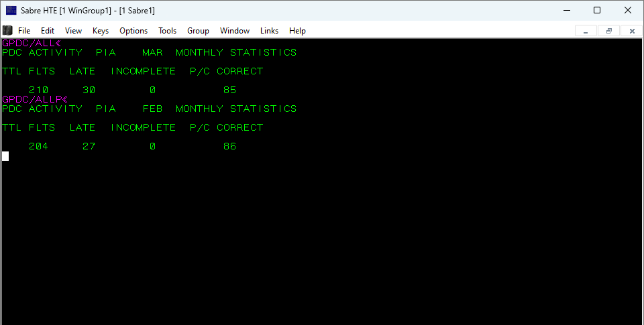The image size is (644, 325).
Task: Open the Help menu
Action: pyautogui.click(x=297, y=31)
